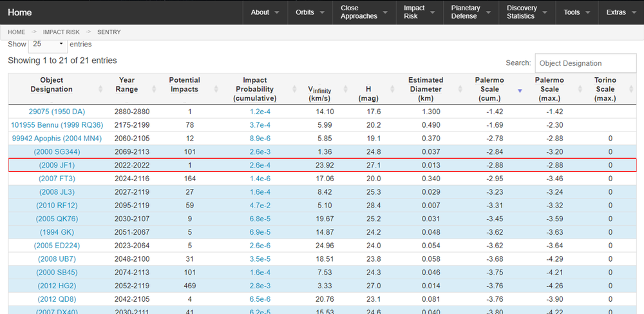The image size is (644, 314).
Task: Focus the Object Designation search field
Action: pos(585,63)
